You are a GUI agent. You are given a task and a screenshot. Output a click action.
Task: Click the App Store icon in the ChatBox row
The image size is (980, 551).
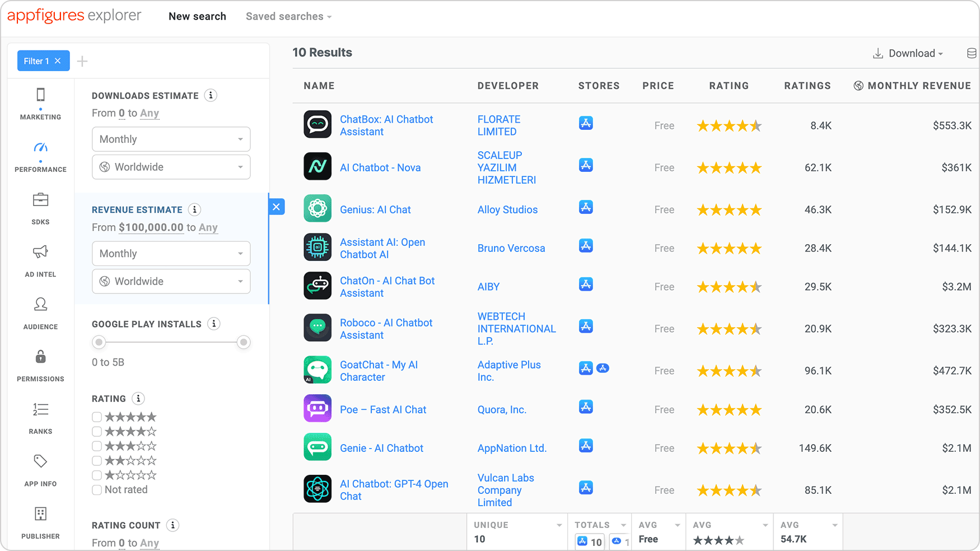(586, 123)
